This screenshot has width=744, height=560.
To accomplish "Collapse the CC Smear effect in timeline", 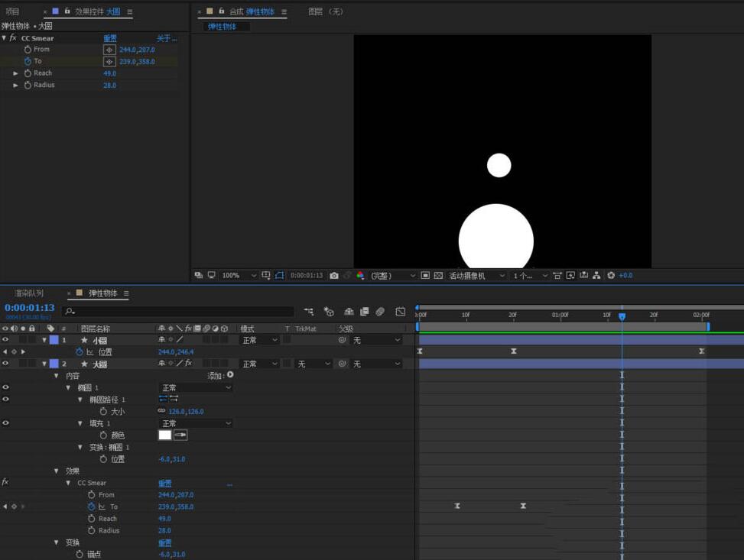I will coord(68,483).
